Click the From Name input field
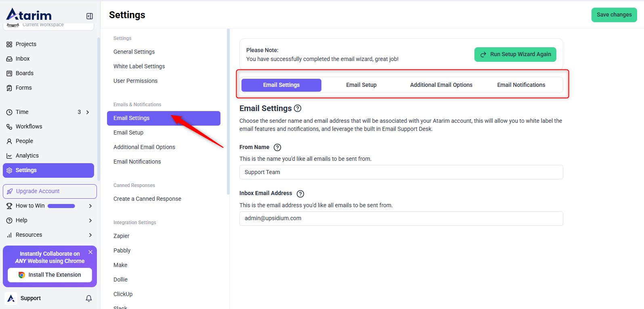The height and width of the screenshot is (309, 644). (401, 172)
